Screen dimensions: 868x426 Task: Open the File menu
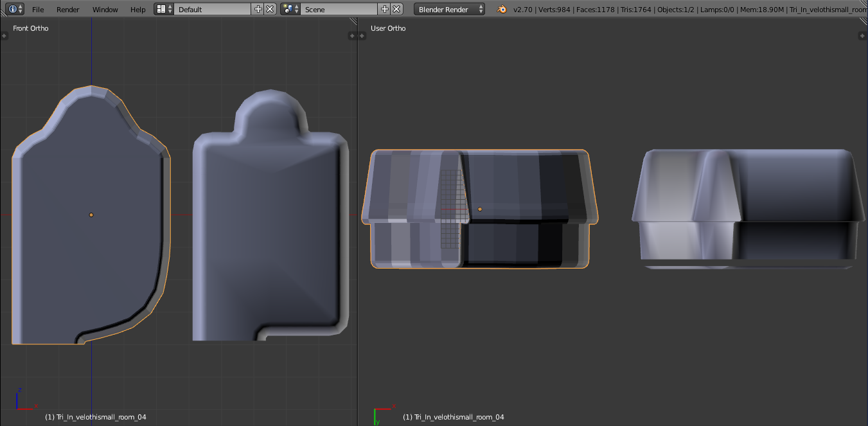(38, 9)
